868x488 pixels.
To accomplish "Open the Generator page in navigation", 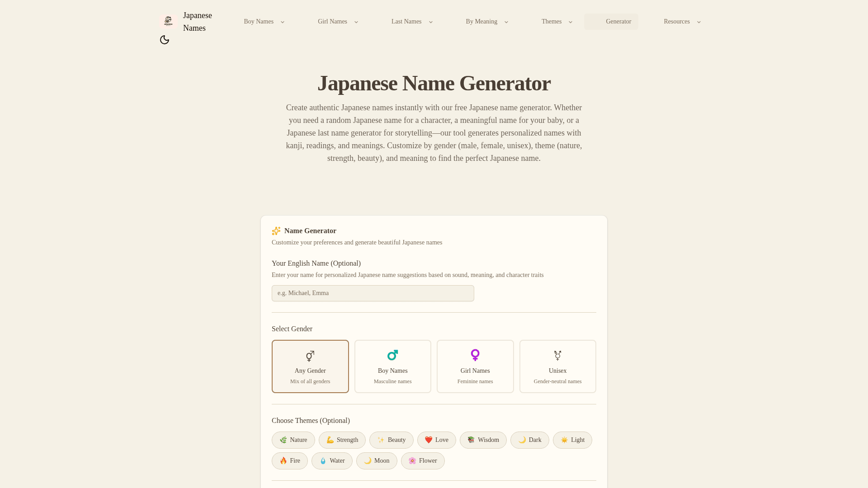I will coord(618,21).
